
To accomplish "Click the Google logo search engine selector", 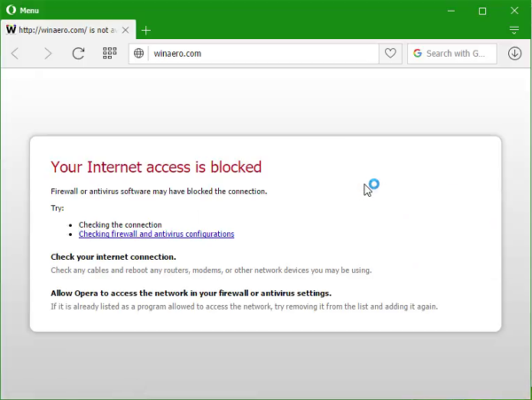I will point(418,53).
